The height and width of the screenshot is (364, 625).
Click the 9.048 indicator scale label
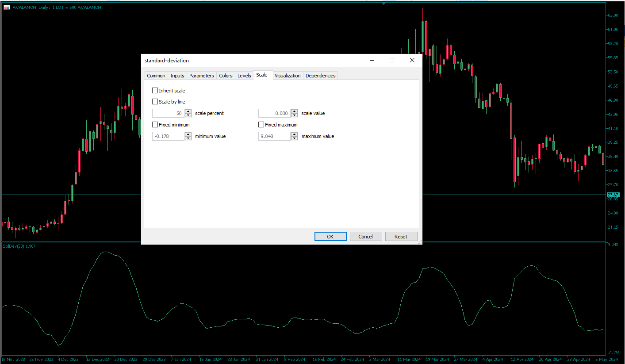(613, 244)
